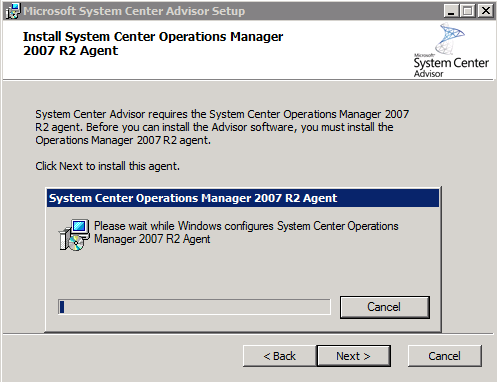The image size is (497, 382).
Task: Click the System Center Advisor logo
Action: point(451,50)
